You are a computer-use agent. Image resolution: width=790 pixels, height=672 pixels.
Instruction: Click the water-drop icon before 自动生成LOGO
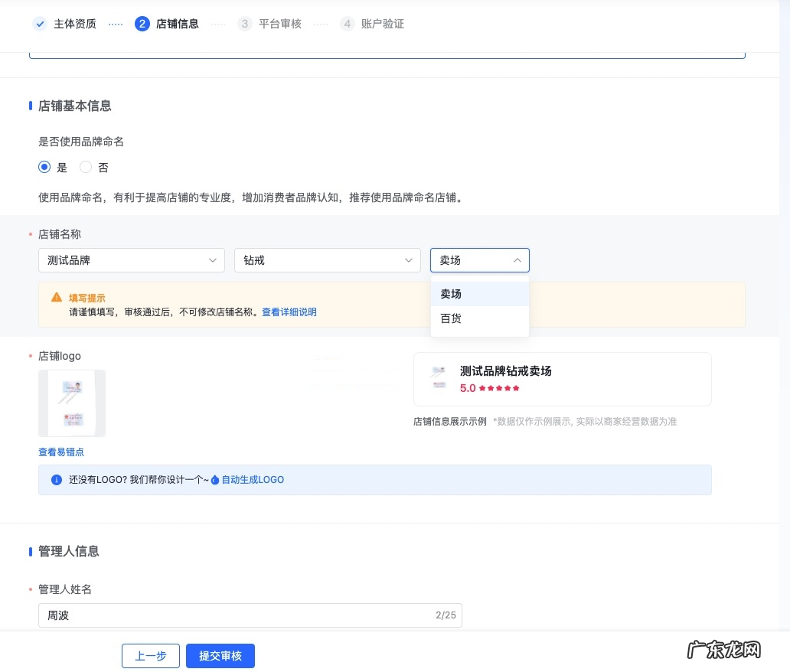pyautogui.click(x=215, y=480)
